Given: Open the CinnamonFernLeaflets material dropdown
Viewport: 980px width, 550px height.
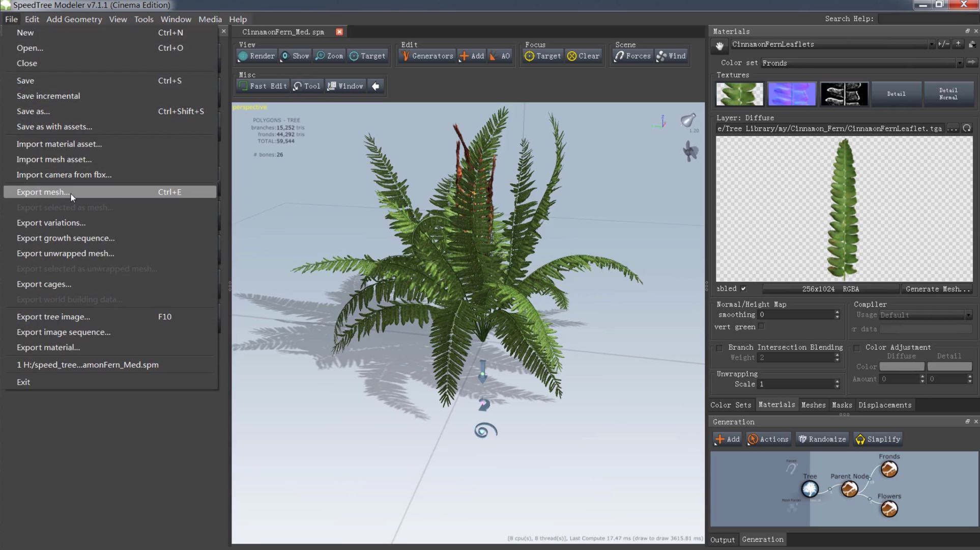Looking at the screenshot, I should pos(931,45).
